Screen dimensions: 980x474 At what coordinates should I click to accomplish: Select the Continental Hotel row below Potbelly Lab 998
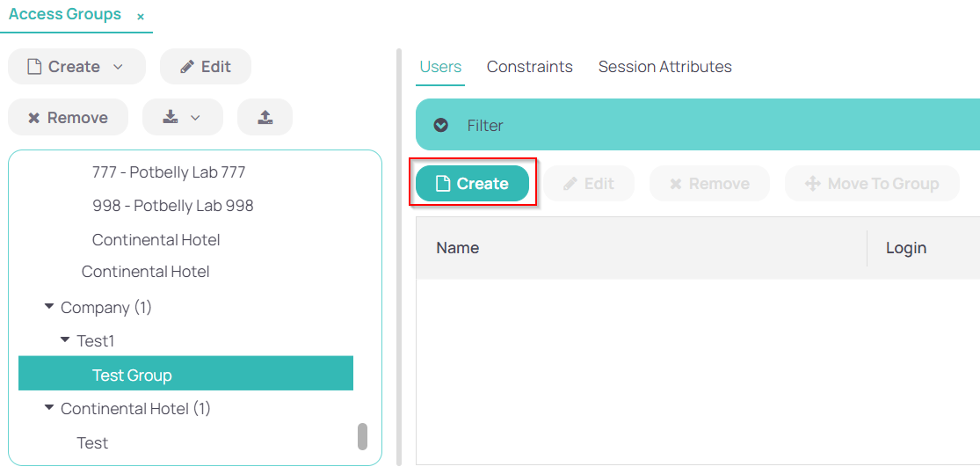pos(156,239)
